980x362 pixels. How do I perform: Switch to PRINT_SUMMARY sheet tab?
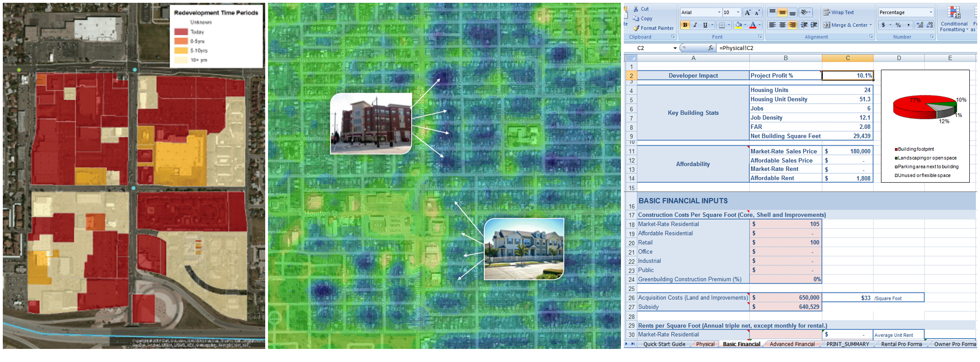tap(847, 344)
